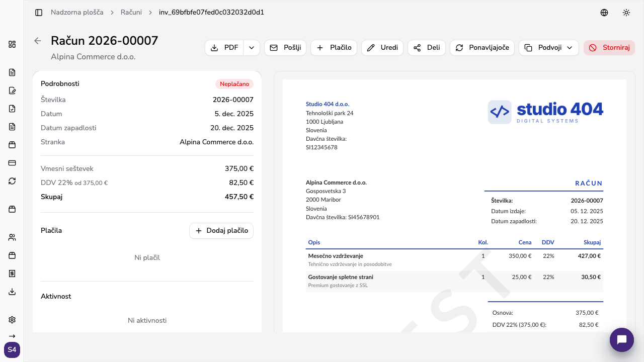Open the customers people sidebar icon

[x=12, y=237]
